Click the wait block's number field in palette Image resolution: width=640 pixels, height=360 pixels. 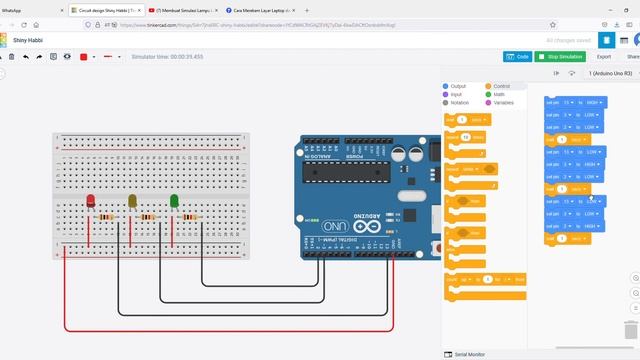point(462,120)
